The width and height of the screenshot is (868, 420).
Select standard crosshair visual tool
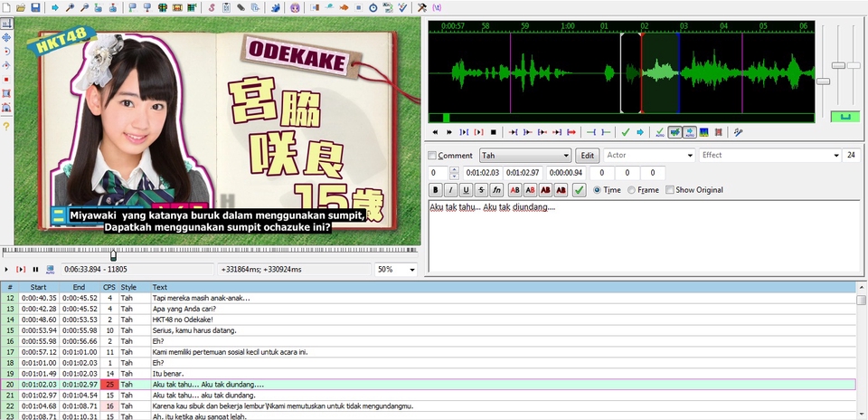pyautogui.click(x=6, y=24)
